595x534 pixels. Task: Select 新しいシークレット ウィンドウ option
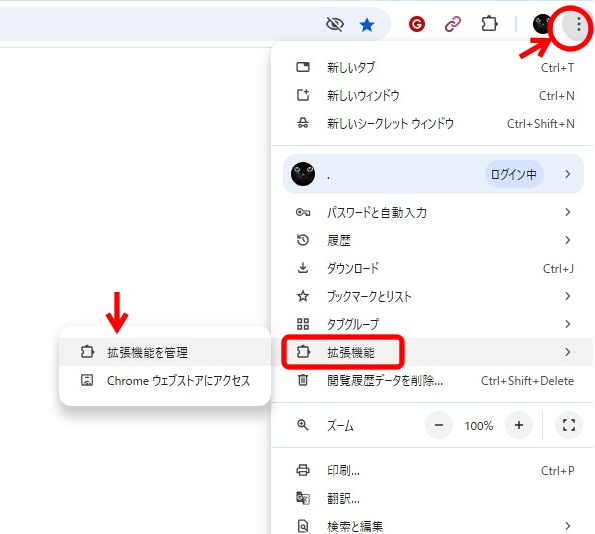pyautogui.click(x=432, y=124)
